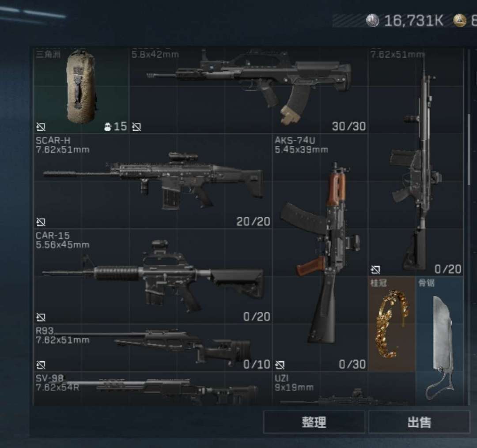Click the bound icon on backpack slot
Viewport: 477px width, 448px height.
[x=41, y=127]
